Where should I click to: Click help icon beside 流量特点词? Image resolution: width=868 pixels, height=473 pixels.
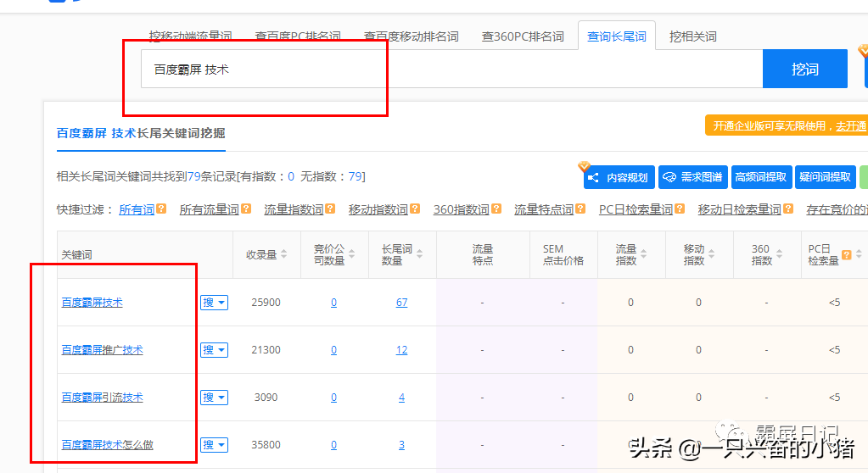580,209
